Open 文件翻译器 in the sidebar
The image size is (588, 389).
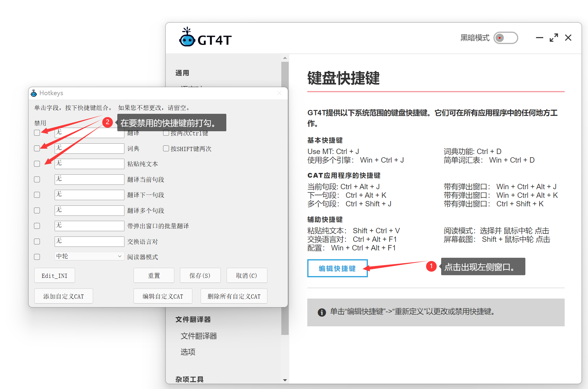[199, 336]
